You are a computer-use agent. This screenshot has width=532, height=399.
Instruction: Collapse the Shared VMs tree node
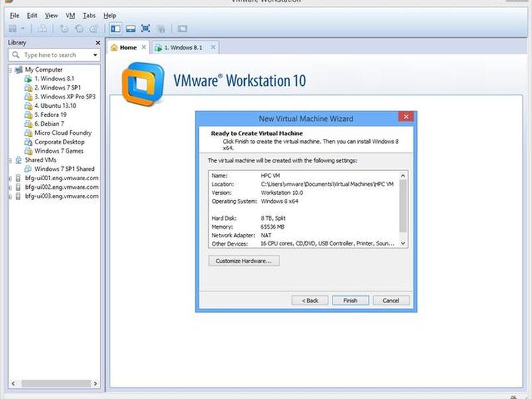click(10, 160)
